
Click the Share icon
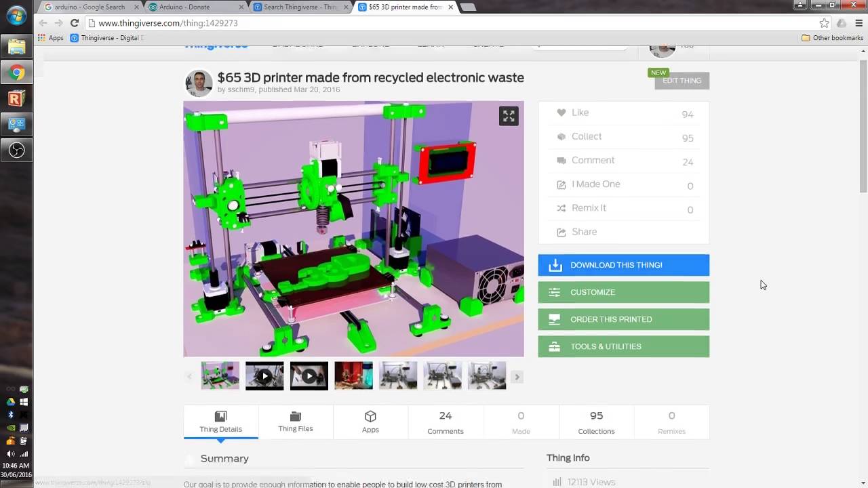point(561,232)
